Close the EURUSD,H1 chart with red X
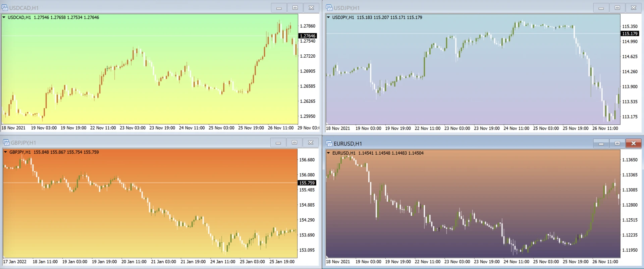This screenshot has width=644, height=269. [x=633, y=144]
